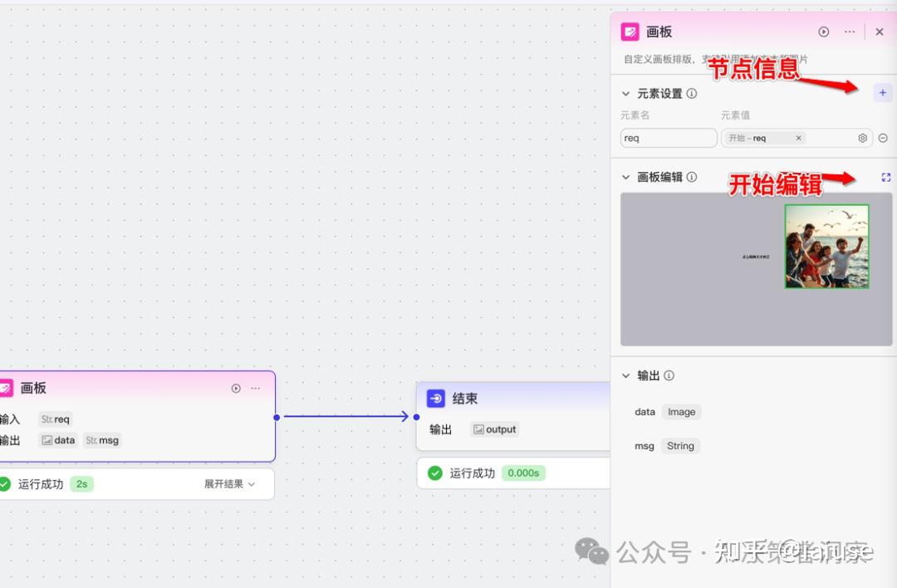Collapse the 输出 section

pos(625,375)
